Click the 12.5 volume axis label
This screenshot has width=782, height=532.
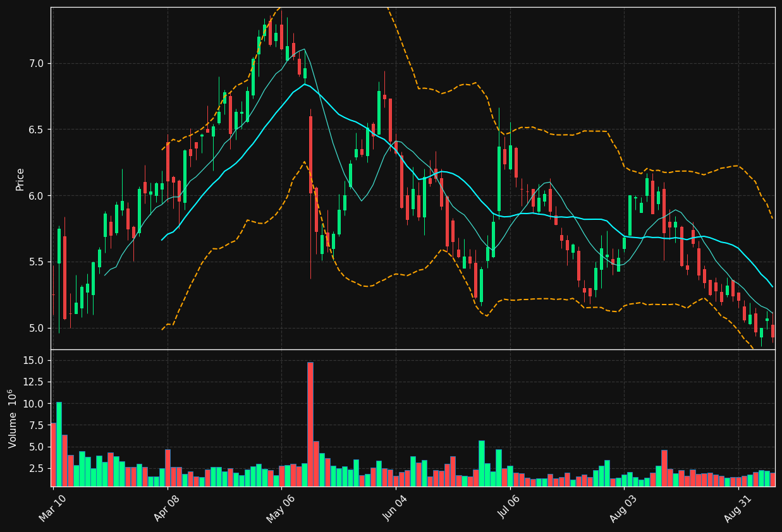[x=34, y=382]
